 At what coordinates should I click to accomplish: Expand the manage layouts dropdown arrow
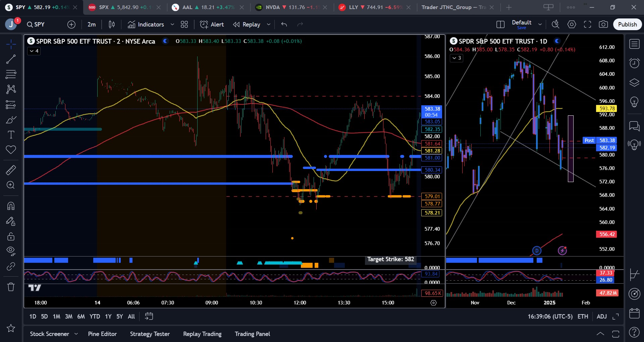540,24
